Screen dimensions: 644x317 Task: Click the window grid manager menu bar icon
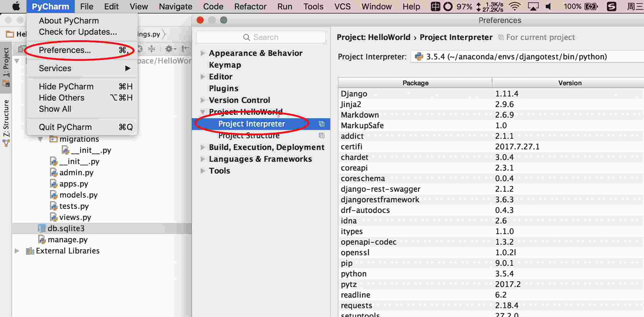tap(435, 6)
